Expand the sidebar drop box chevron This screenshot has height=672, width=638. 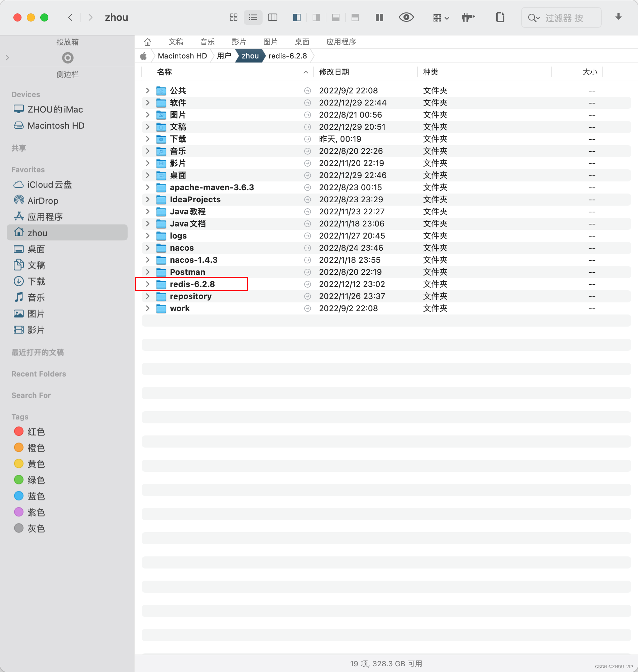coord(7,58)
